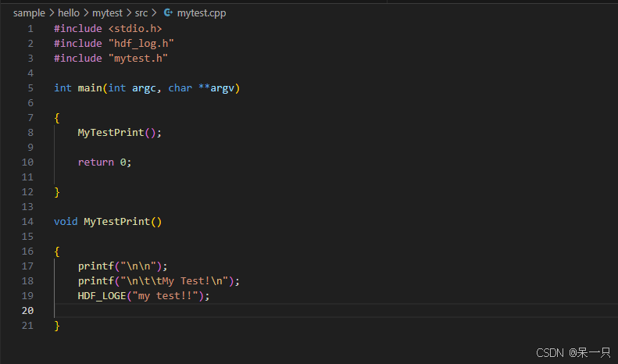The image size is (618, 364).
Task: Click the opening brace on line 7
Action: tap(57, 117)
